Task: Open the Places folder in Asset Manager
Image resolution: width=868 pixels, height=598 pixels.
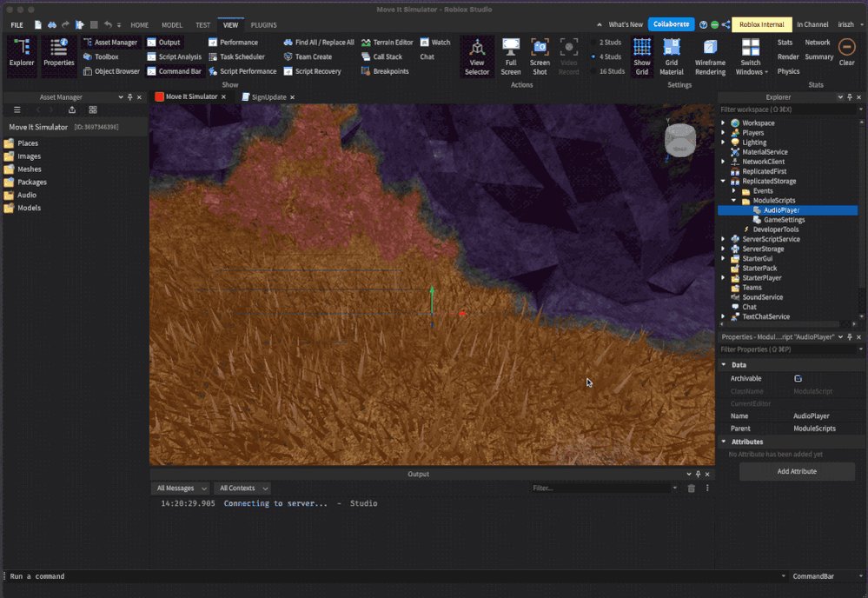Action: pyautogui.click(x=28, y=143)
